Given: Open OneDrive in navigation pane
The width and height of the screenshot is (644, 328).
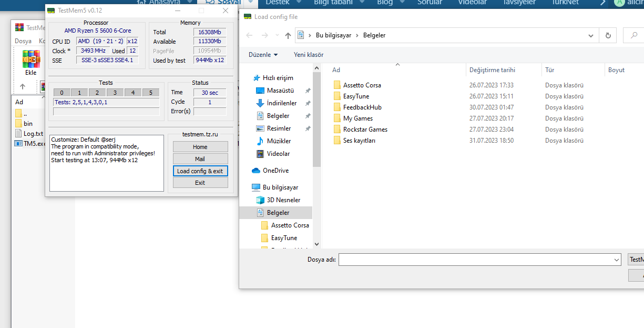Looking at the screenshot, I should tap(275, 171).
